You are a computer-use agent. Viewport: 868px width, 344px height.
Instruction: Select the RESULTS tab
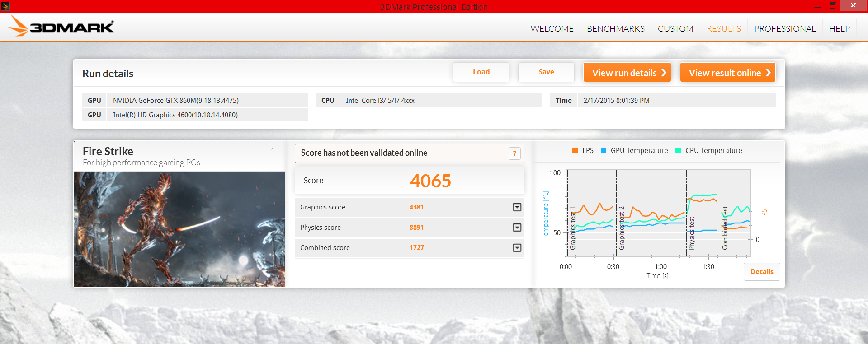[x=724, y=28]
